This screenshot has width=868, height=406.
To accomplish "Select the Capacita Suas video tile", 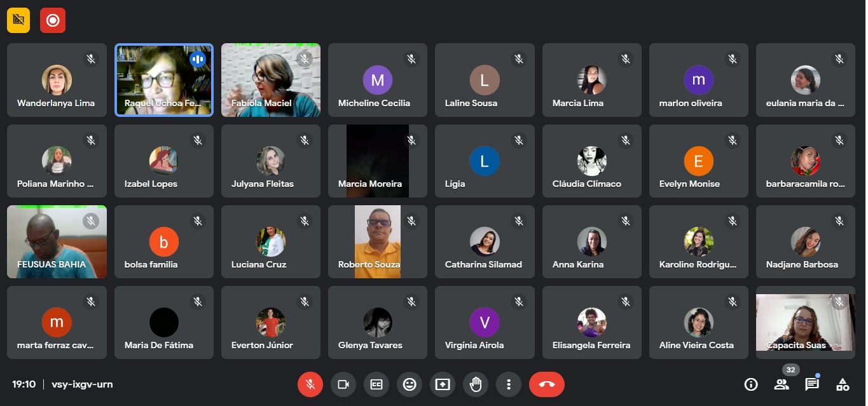I will [x=805, y=323].
